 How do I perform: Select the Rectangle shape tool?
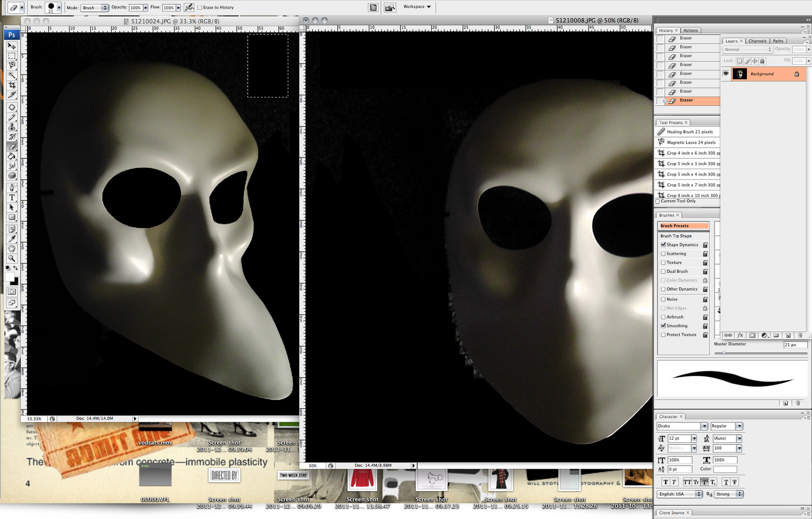(12, 217)
